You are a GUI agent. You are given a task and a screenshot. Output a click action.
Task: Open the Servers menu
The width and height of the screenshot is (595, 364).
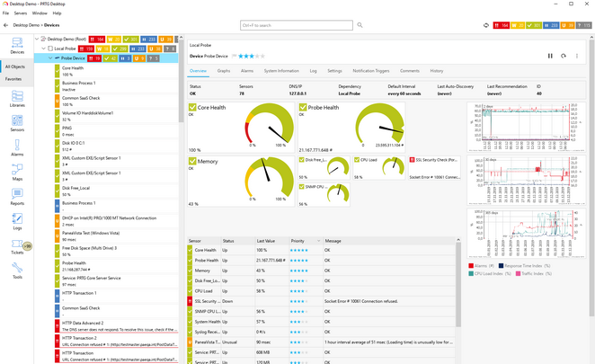click(21, 13)
